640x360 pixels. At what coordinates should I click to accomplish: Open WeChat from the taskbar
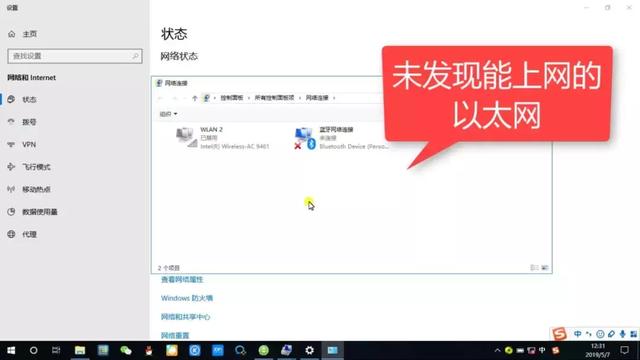[x=126, y=350]
